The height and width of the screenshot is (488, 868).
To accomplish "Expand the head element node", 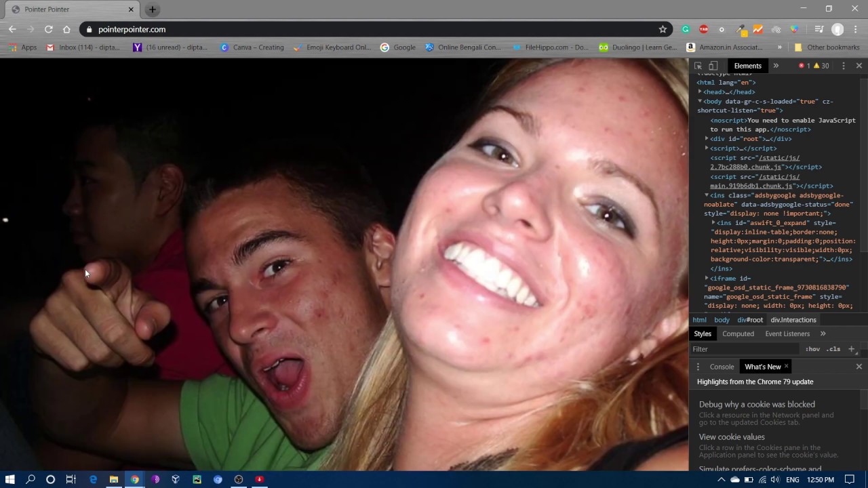I will 700,92.
